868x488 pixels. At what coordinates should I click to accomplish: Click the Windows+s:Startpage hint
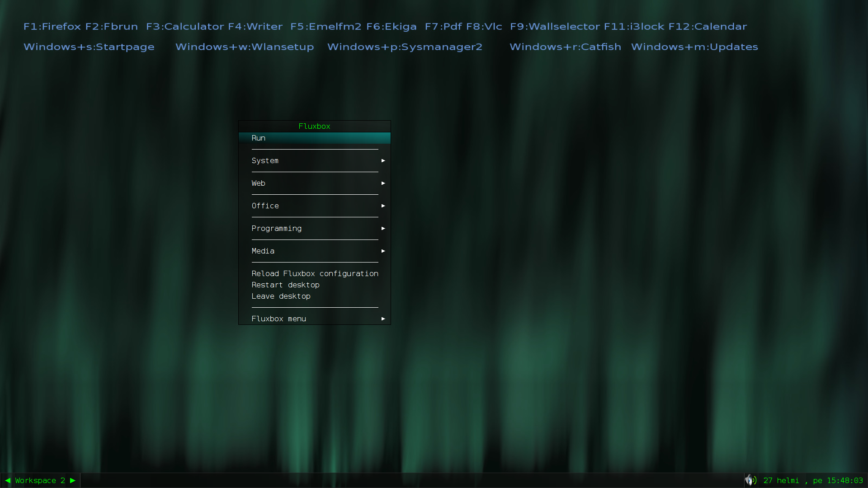[x=89, y=47]
